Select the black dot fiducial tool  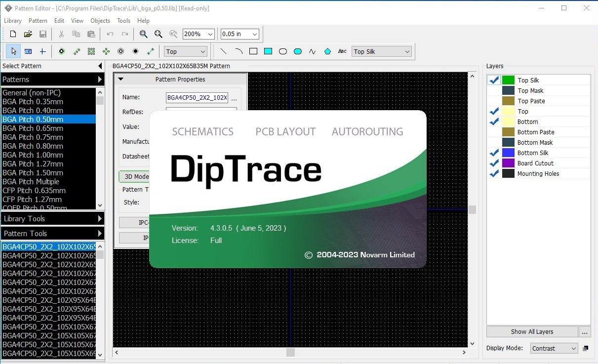click(135, 51)
